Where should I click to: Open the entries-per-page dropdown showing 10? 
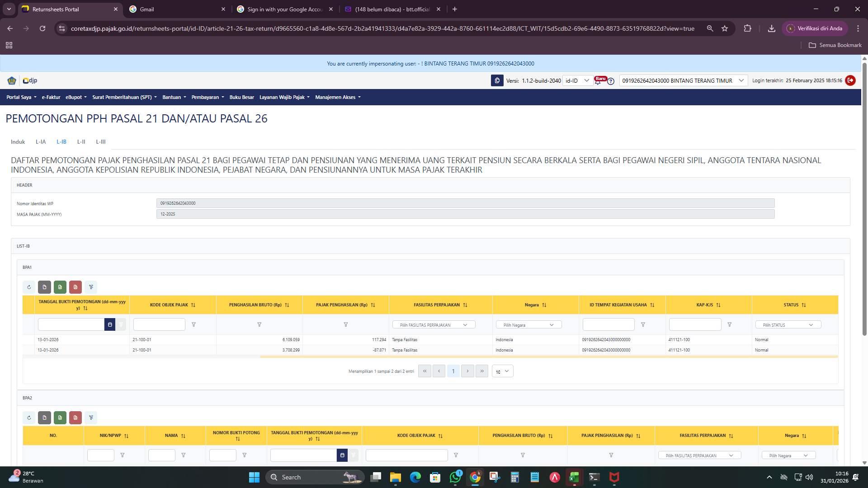pos(502,371)
